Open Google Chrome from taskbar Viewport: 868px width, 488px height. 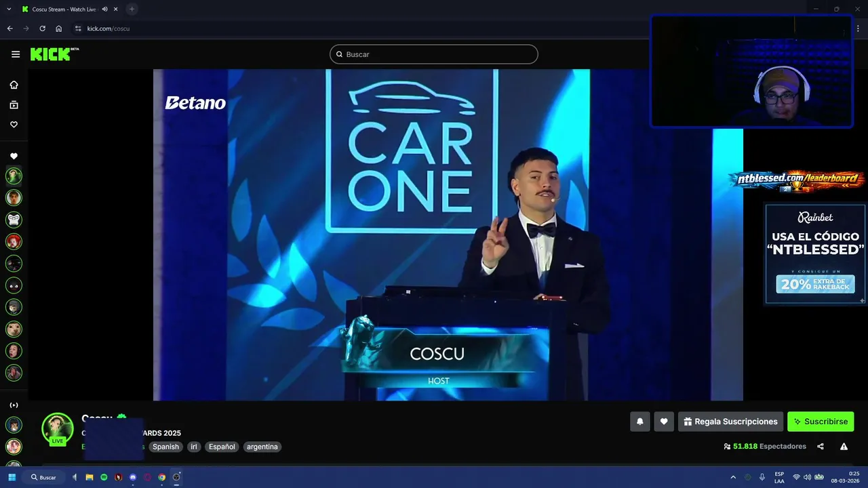pos(161,477)
